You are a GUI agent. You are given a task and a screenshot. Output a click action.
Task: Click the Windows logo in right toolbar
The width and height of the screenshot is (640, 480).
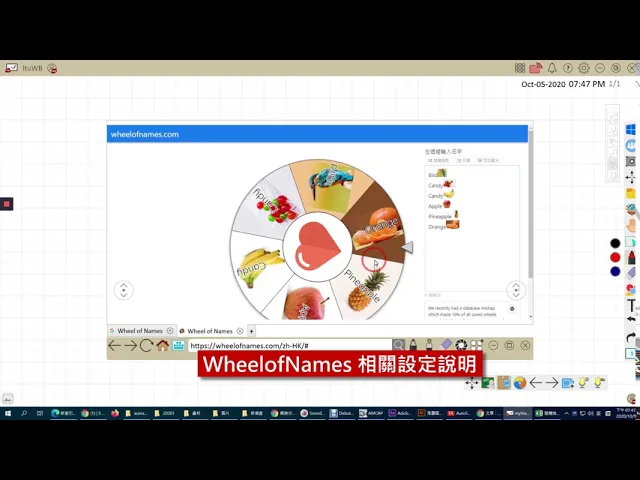click(631, 129)
